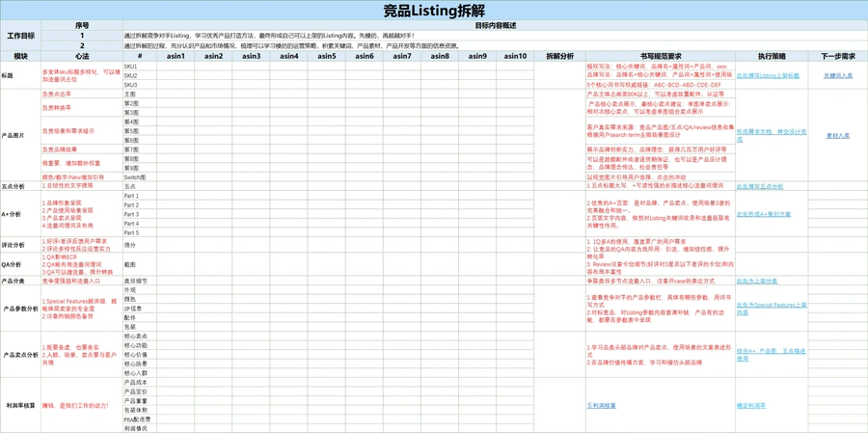Select the SKU3 row label

140,85
